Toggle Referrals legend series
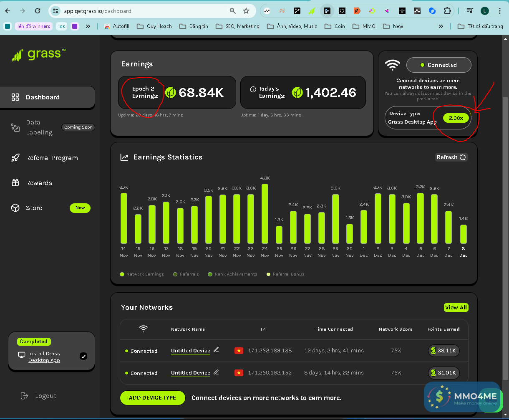The width and height of the screenshot is (509, 420). click(x=176, y=274)
